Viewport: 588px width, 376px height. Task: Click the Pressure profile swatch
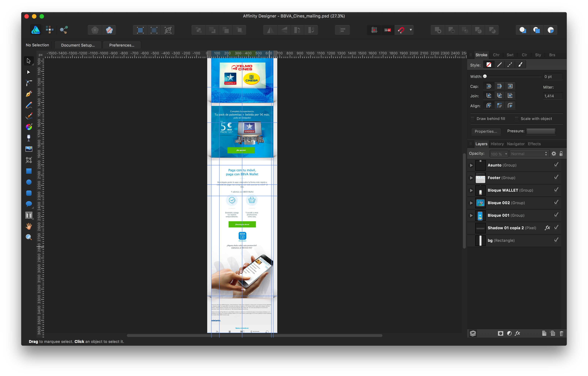(541, 131)
